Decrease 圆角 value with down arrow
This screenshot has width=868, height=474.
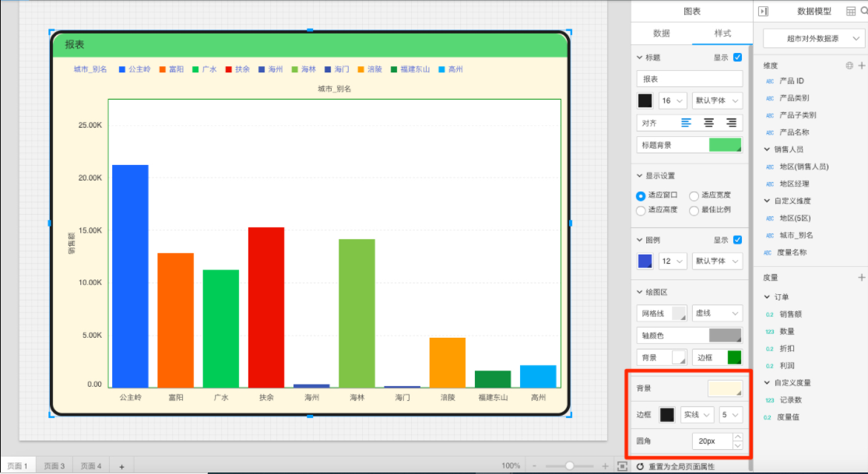click(x=737, y=445)
